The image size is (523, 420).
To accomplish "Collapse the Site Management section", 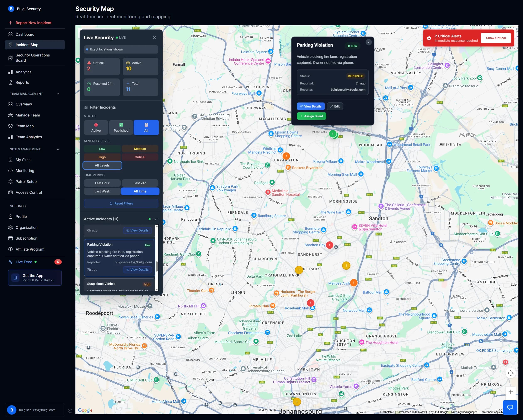I will (58, 149).
